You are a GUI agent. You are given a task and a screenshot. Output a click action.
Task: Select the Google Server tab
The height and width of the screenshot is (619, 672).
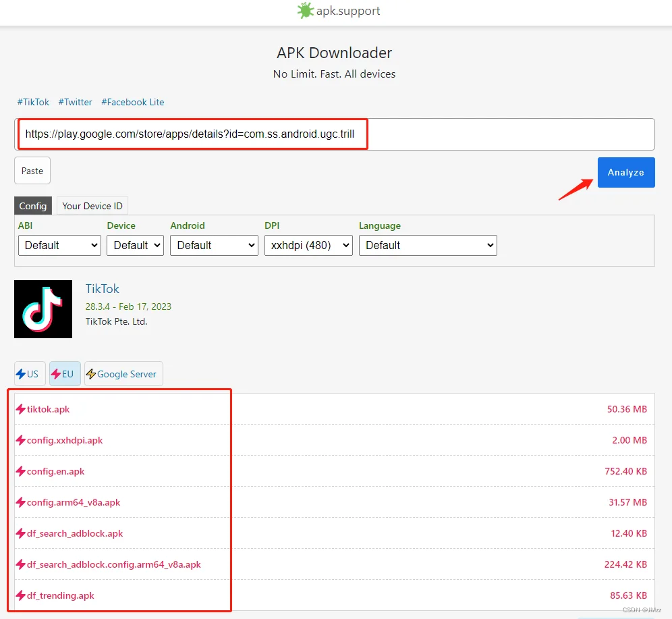(x=123, y=374)
